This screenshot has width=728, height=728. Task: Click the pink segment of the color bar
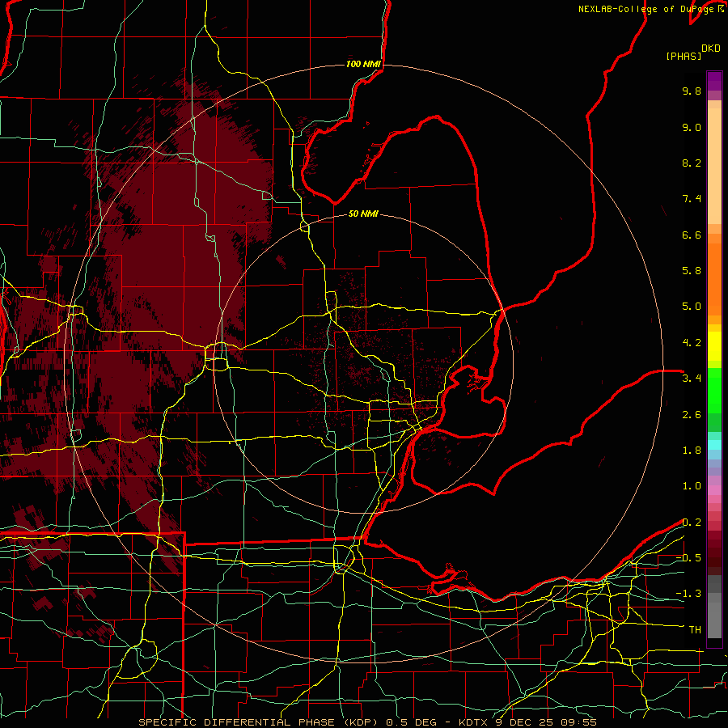pyautogui.click(x=714, y=490)
